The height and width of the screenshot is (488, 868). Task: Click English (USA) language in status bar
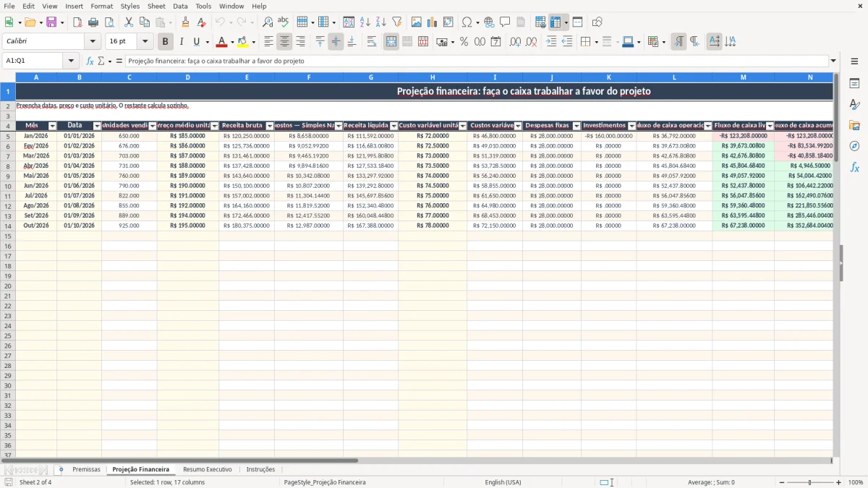point(503,482)
